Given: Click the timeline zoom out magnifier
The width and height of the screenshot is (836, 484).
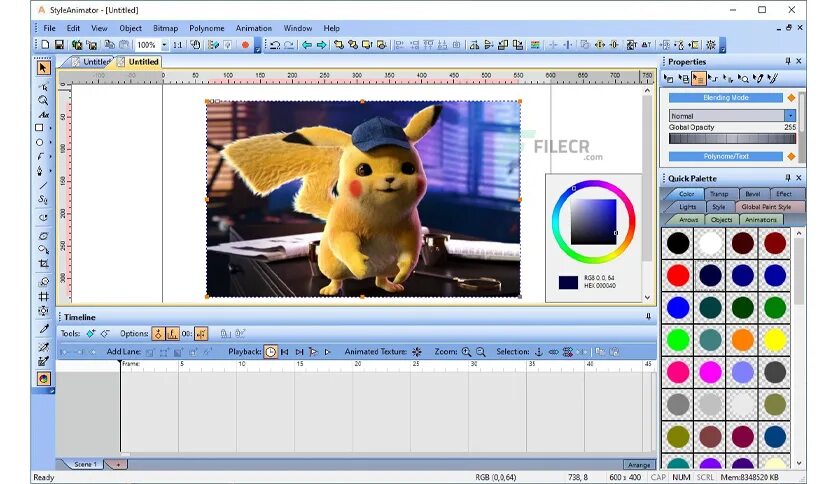Looking at the screenshot, I should (x=480, y=352).
